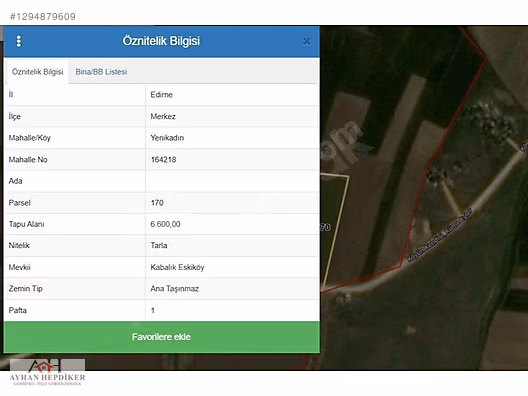
Task: Click the Zemin Tip row label
Action: click(x=26, y=289)
